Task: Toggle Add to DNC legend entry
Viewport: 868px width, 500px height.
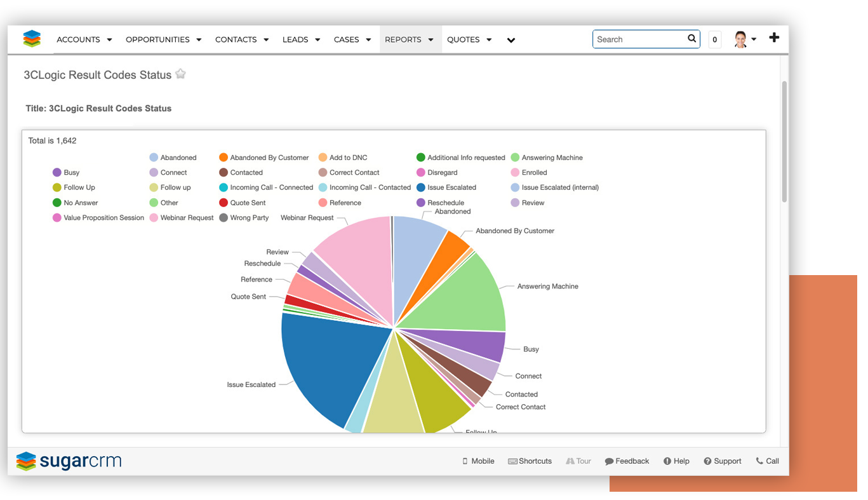Action: tap(343, 158)
